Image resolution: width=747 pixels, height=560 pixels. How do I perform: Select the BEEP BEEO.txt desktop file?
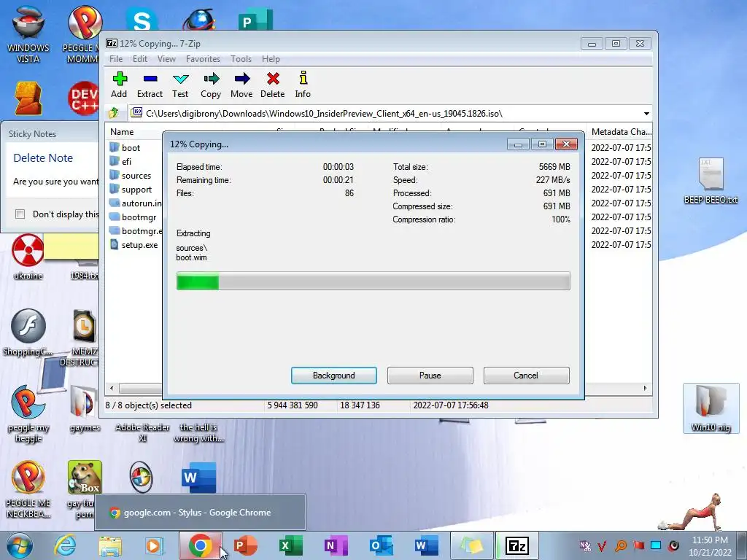point(711,181)
